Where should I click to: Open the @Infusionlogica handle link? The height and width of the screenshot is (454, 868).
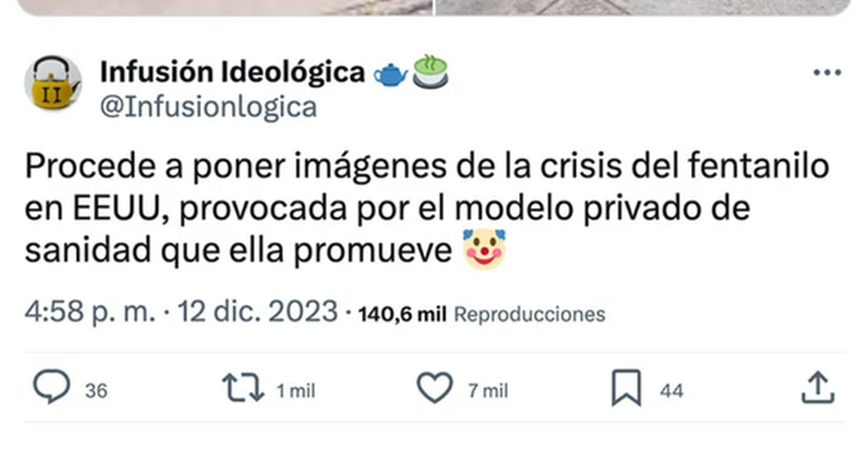pos(209,107)
